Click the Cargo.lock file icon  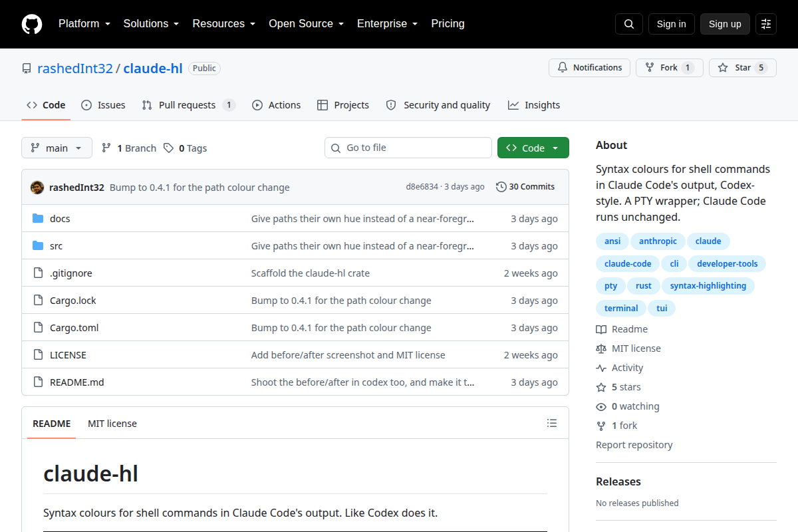pyautogui.click(x=38, y=301)
